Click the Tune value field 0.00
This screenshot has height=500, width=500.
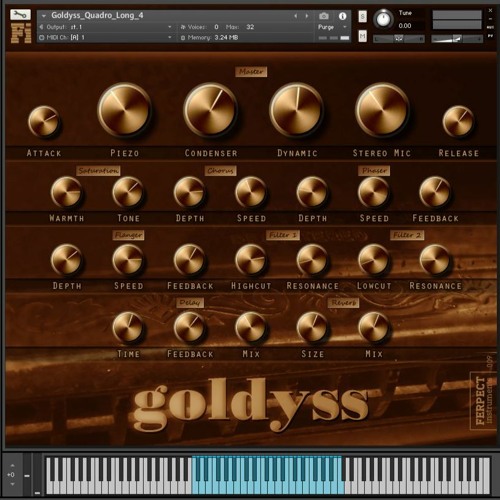tap(405, 26)
